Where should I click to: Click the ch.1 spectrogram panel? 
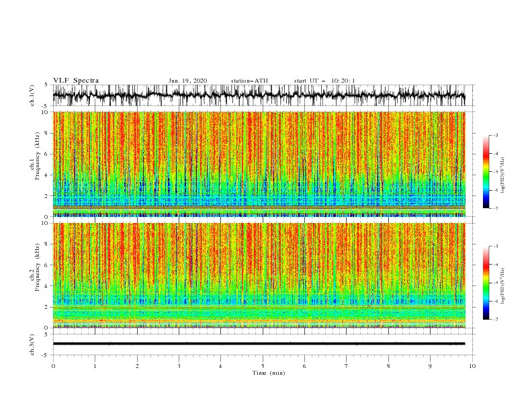(259, 164)
